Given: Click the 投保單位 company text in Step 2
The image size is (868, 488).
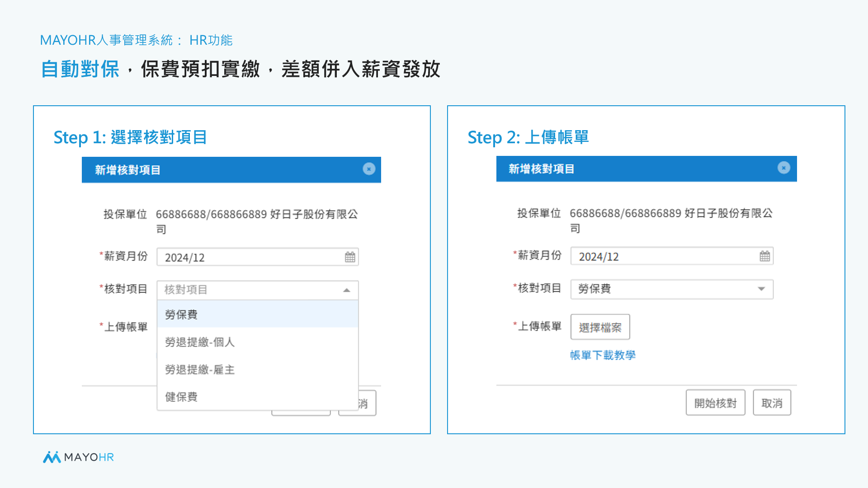Looking at the screenshot, I should tap(671, 221).
